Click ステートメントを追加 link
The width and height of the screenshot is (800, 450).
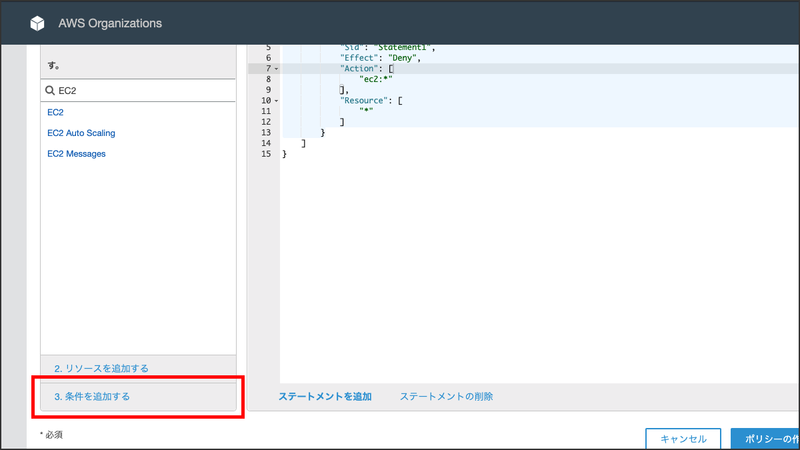(325, 396)
